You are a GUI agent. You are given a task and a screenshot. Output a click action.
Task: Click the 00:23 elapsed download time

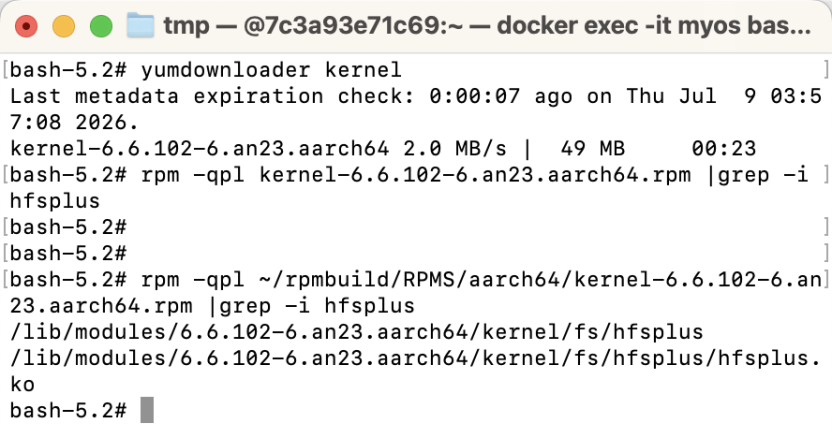(724, 149)
